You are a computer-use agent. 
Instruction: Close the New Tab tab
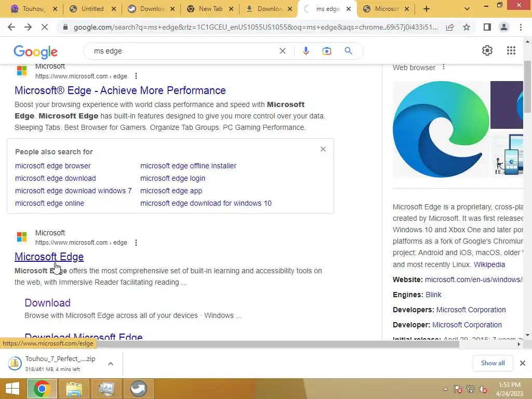pos(231,9)
